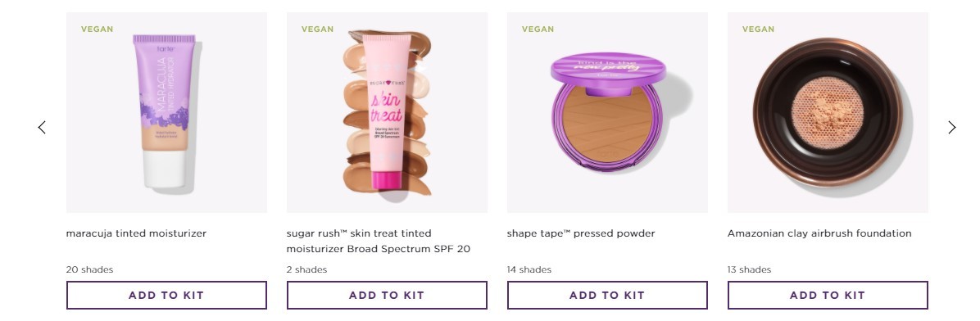
Task: Open shape tape pressed powder title link
Action: pyautogui.click(x=581, y=233)
